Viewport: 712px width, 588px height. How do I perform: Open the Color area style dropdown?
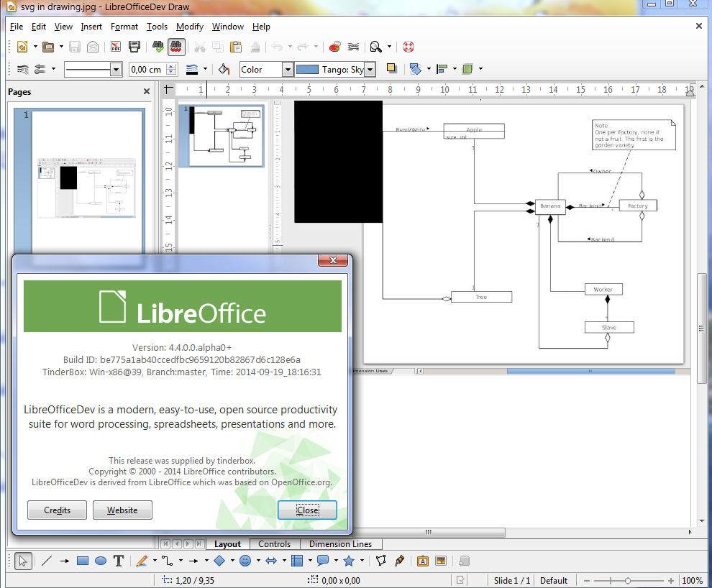[x=287, y=70]
